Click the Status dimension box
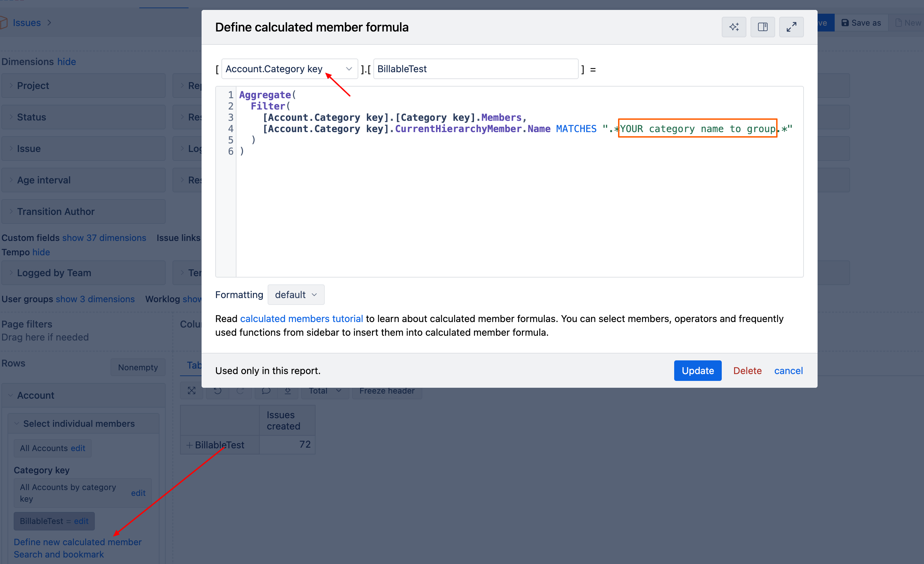This screenshot has width=924, height=564. (83, 117)
